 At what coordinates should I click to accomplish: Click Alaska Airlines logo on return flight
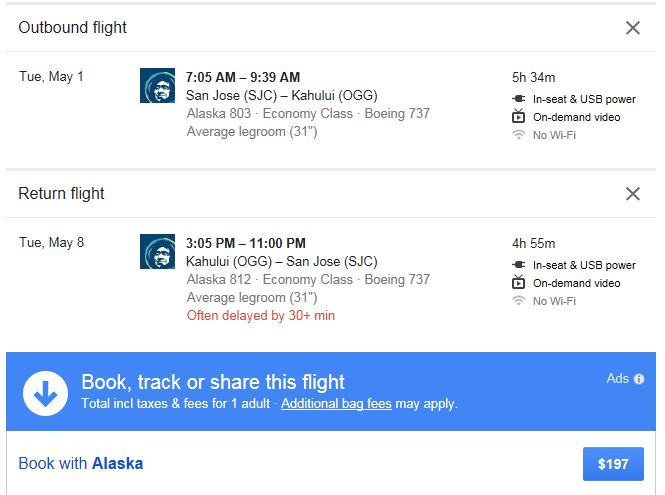(x=158, y=252)
